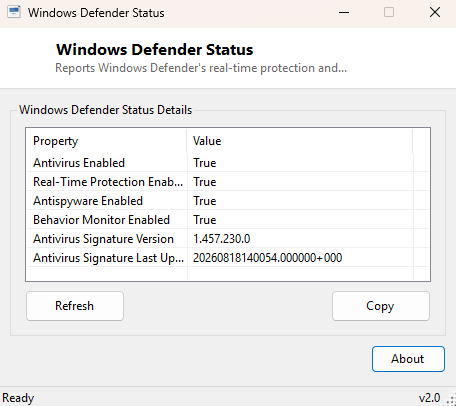Click True value for Behavior Monitor Enabled
Image resolution: width=456 pixels, height=406 pixels.
(205, 220)
